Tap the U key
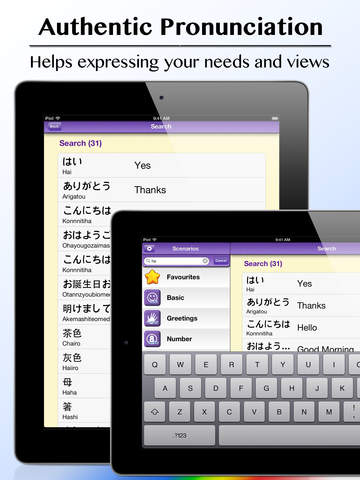The image size is (360, 480). 308,364
